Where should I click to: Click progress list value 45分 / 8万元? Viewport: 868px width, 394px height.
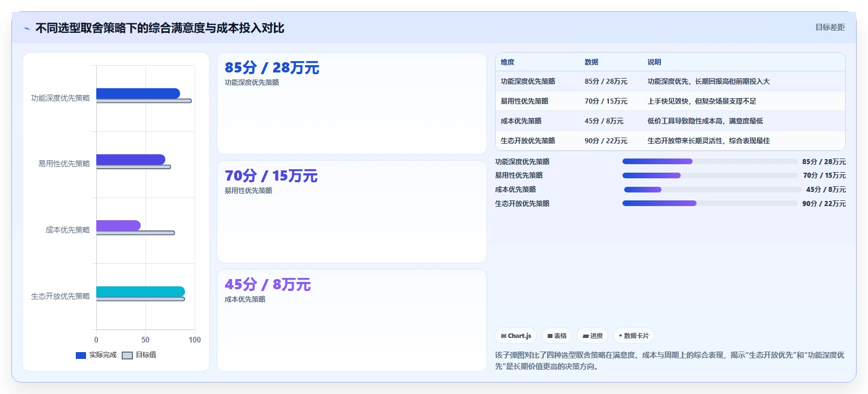coord(826,190)
